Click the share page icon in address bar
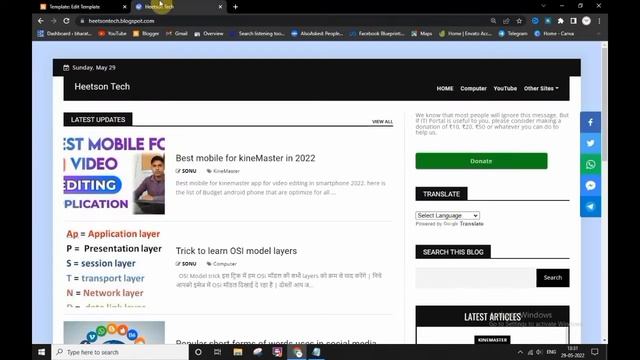 506,21
